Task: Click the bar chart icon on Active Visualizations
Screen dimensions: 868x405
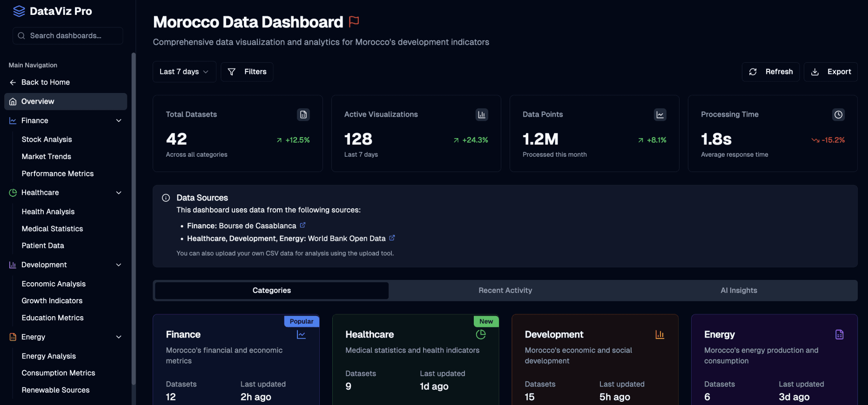Action: (x=482, y=114)
